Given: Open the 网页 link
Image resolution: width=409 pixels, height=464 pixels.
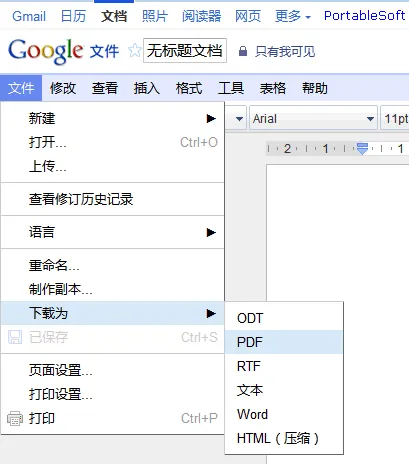Looking at the screenshot, I should (x=248, y=16).
